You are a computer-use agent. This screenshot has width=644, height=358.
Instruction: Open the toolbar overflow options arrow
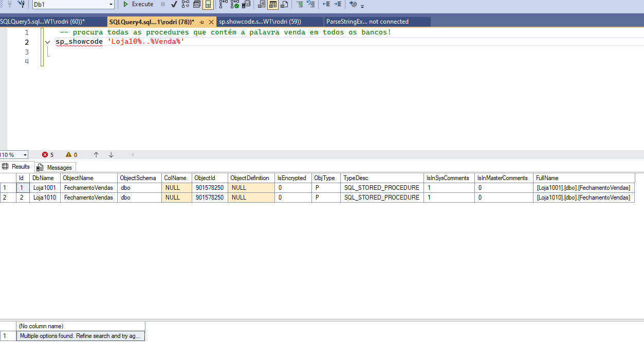362,5
